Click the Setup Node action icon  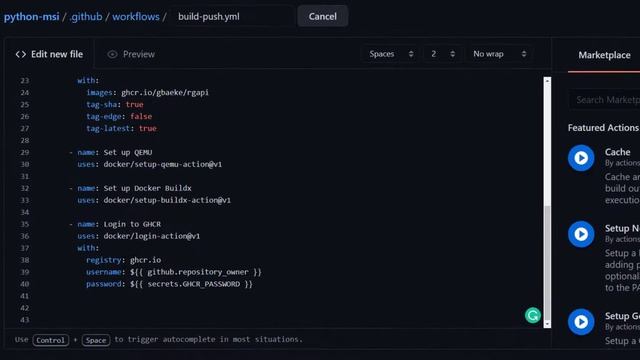tap(581, 234)
